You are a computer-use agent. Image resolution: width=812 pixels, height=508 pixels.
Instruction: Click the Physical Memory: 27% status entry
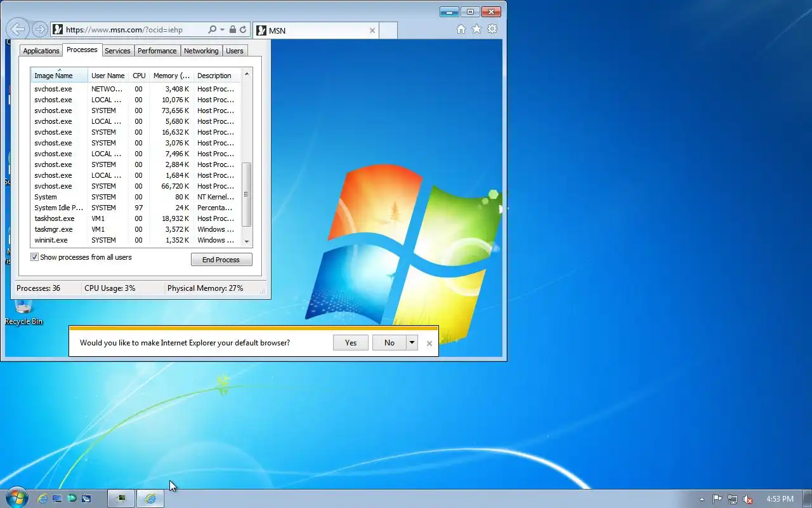205,288
